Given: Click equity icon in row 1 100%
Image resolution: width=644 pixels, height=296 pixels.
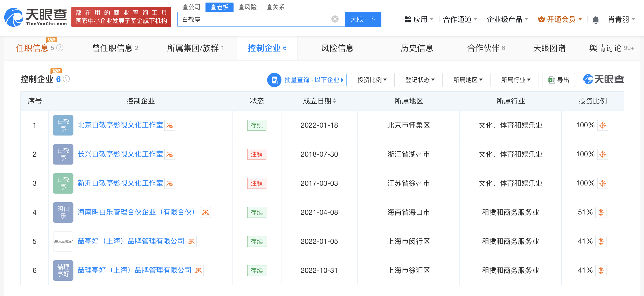Looking at the screenshot, I should pyautogui.click(x=603, y=125).
